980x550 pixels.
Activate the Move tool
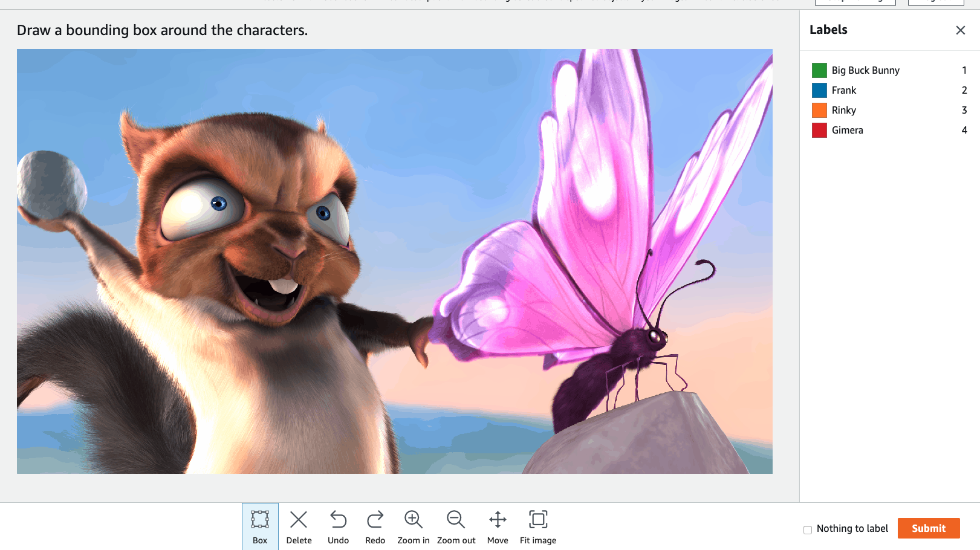tap(498, 526)
